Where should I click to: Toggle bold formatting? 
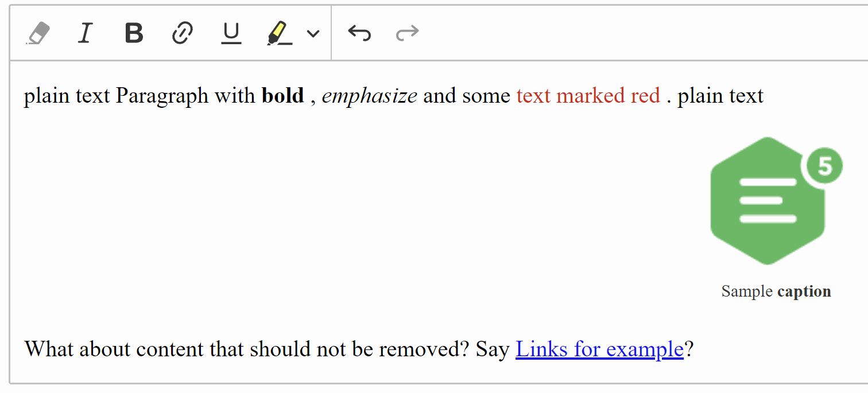click(133, 33)
